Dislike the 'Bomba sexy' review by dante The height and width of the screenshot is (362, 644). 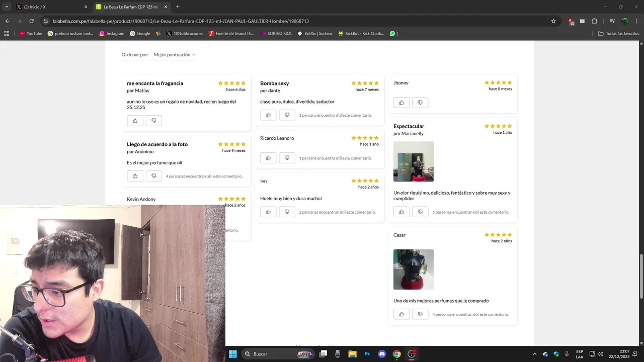point(287,115)
